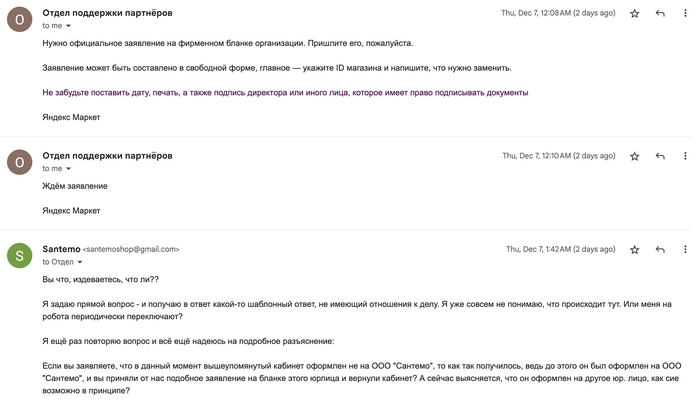Star the 12:10 AM "Ждём заявление" message

pyautogui.click(x=634, y=156)
